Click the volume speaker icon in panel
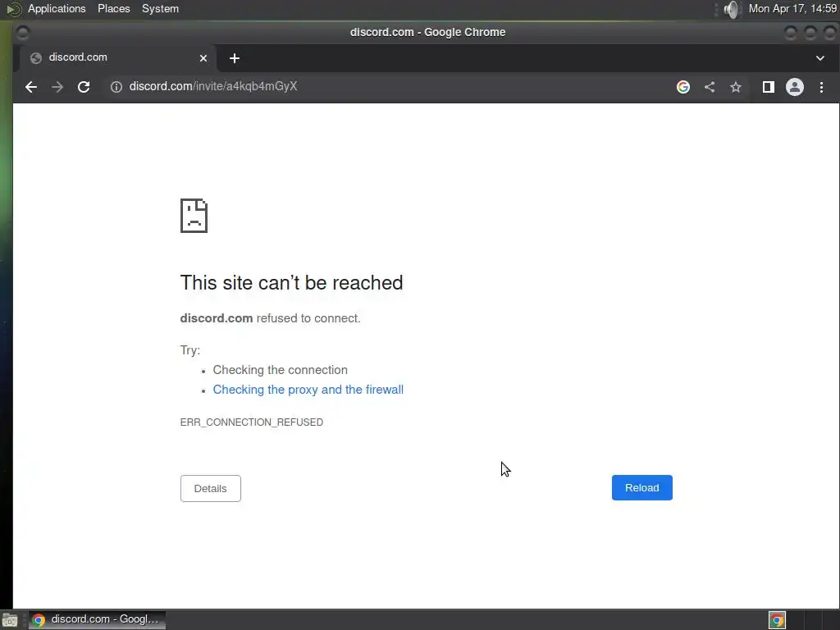This screenshot has width=840, height=630. pos(731,9)
